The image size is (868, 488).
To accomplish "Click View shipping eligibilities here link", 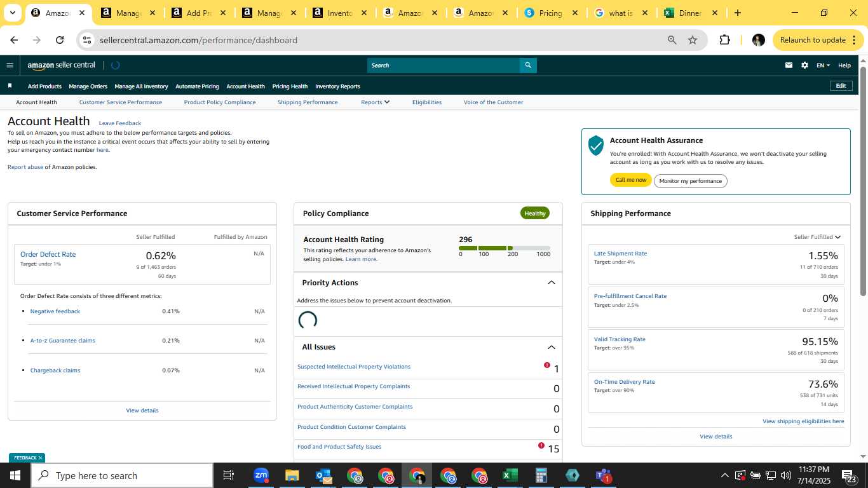I will 803,421.
